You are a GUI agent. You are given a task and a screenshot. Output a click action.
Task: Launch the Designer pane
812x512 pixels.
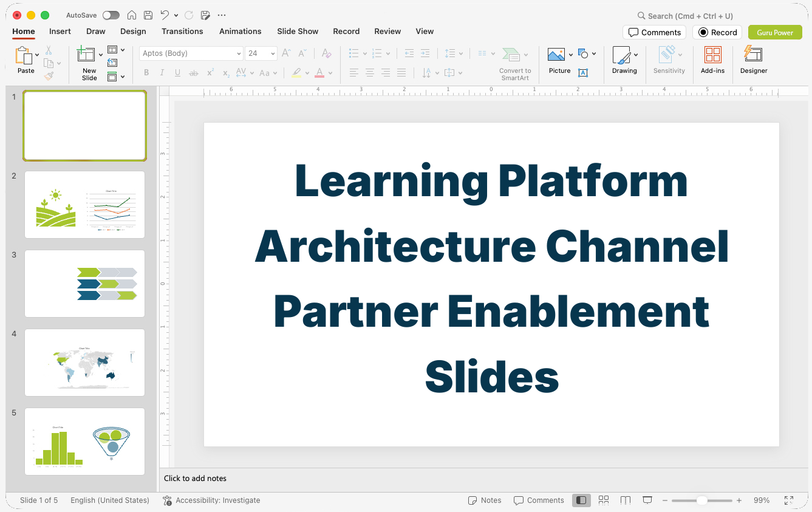coord(754,60)
